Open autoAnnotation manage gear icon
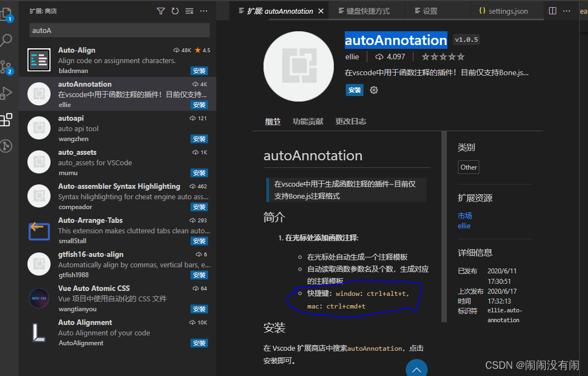Viewport: 588px width, 376px height. (374, 90)
